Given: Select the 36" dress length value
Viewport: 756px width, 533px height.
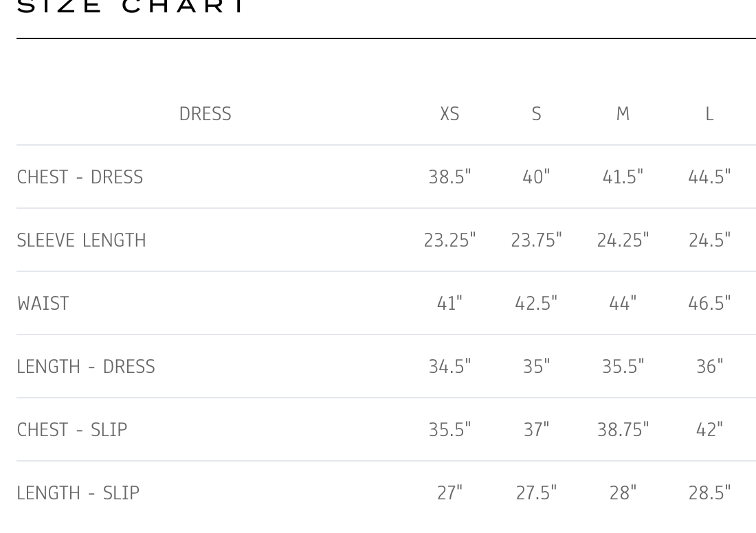Looking at the screenshot, I should tap(709, 367).
